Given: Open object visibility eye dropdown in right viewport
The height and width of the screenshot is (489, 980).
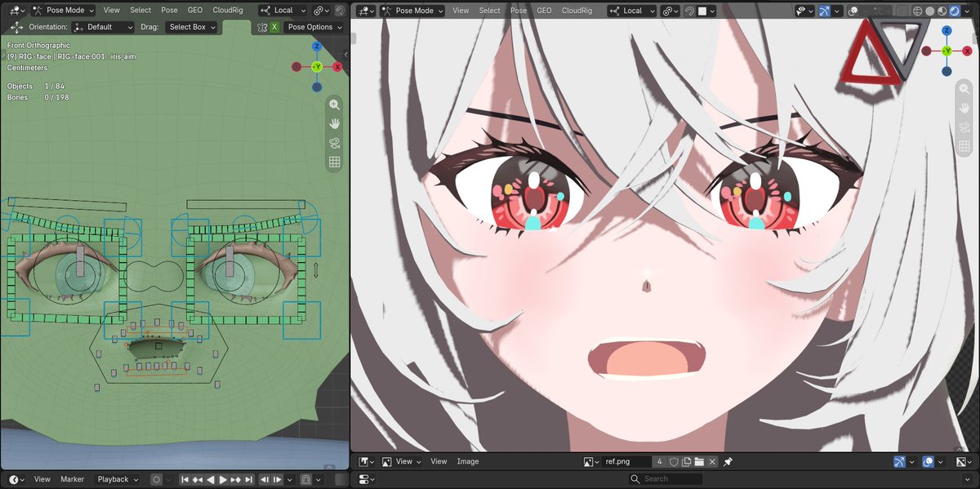Looking at the screenshot, I should (x=804, y=11).
